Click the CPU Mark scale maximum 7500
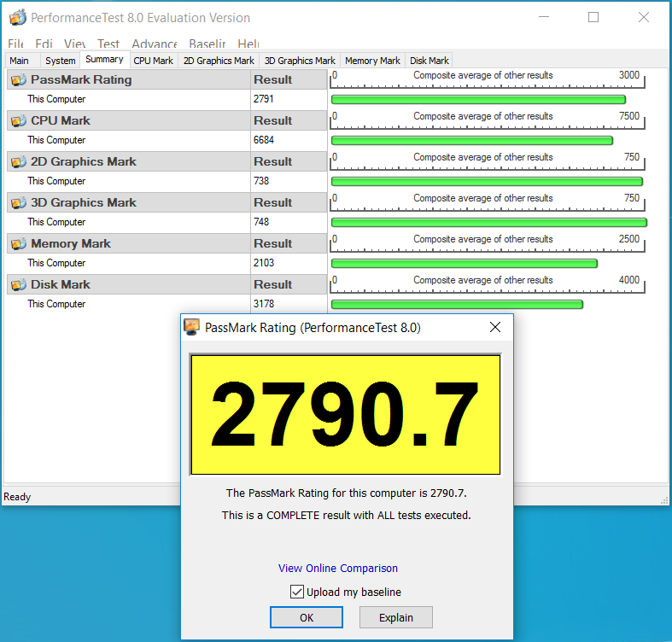This screenshot has width=672, height=642. [628, 116]
